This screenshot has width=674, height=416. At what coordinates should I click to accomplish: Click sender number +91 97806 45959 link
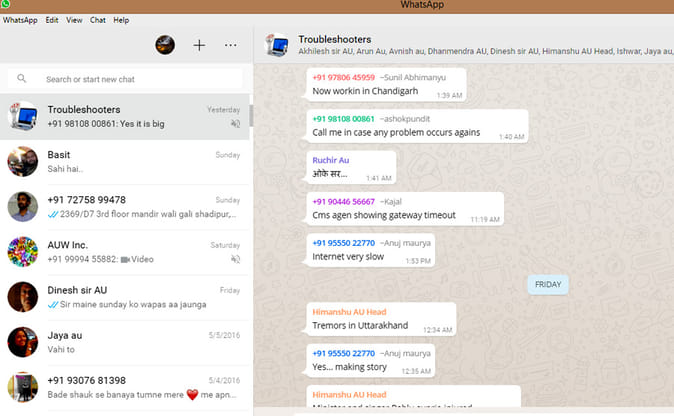[x=343, y=77]
